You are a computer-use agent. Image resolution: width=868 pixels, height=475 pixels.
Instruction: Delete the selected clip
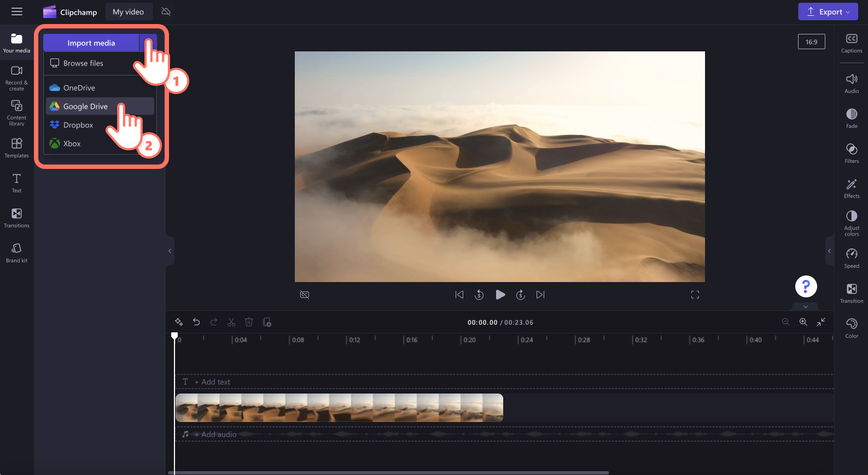[249, 322]
